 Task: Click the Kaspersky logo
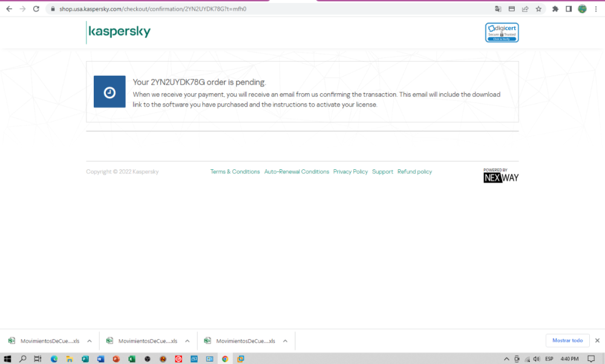pyautogui.click(x=119, y=31)
